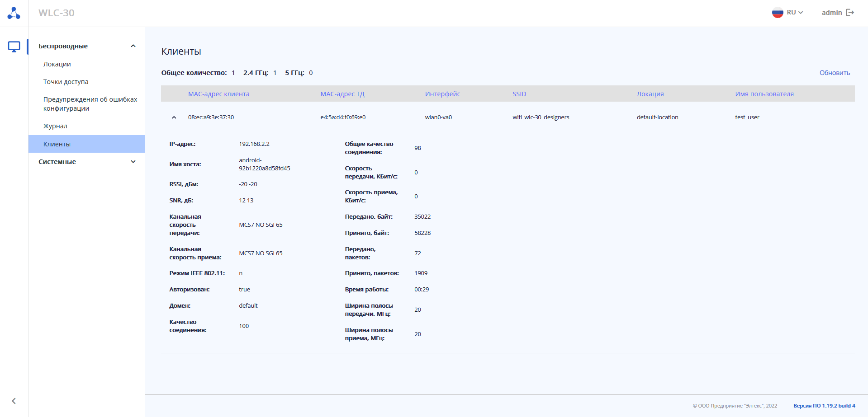
Task: Open Предупреждения об ошибках конфигурации
Action: 90,104
